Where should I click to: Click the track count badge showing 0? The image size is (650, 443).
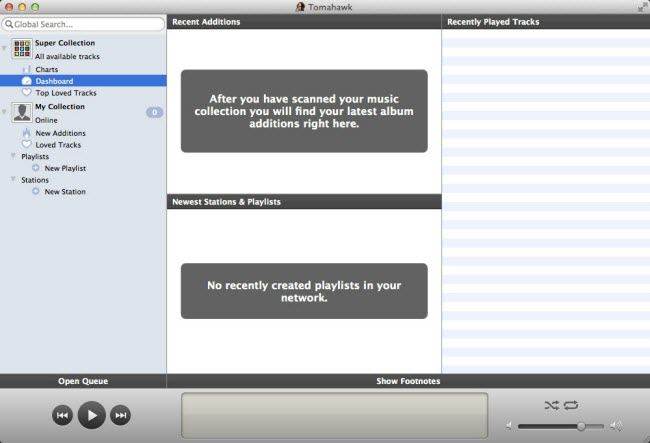point(154,112)
